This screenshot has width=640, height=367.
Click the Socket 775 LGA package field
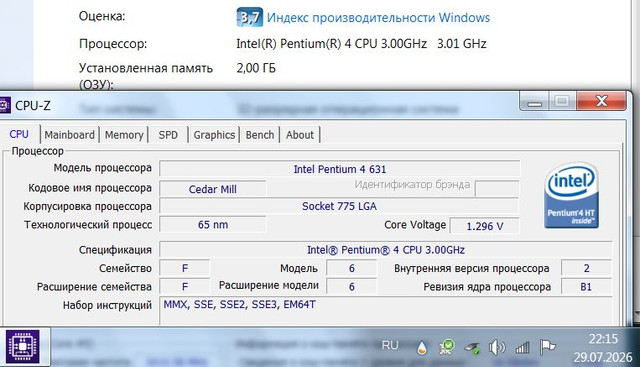coord(339,206)
